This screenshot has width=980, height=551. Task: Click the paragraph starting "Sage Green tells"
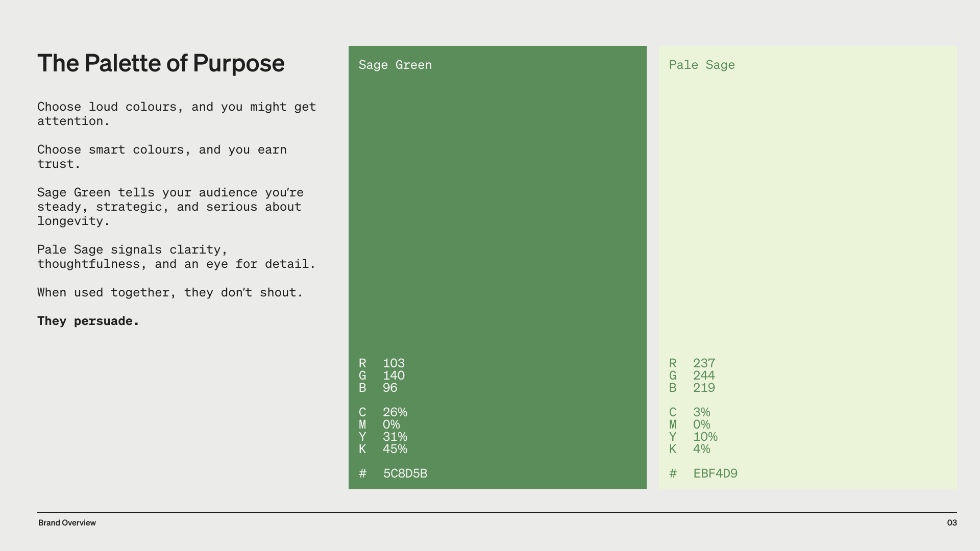170,207
